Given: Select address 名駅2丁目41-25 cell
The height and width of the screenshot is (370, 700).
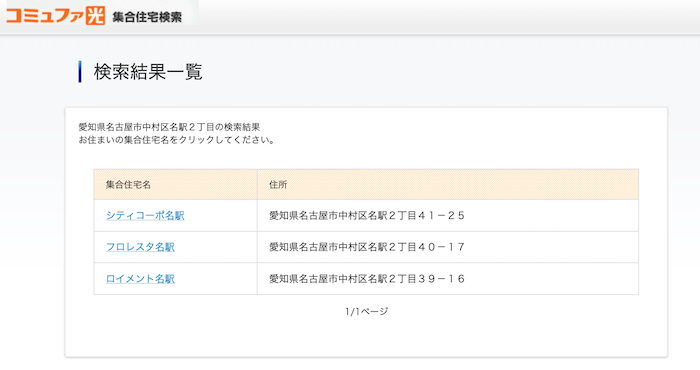Looking at the screenshot, I should [448, 216].
